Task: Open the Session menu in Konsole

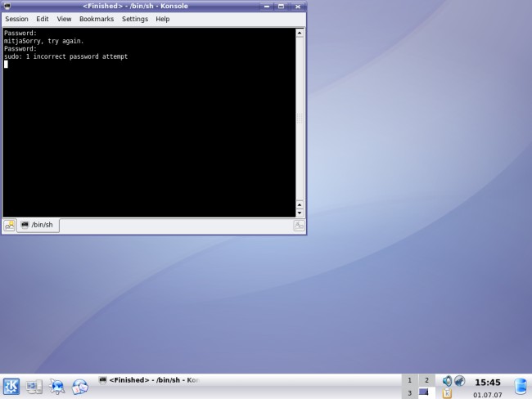Action: pos(16,19)
